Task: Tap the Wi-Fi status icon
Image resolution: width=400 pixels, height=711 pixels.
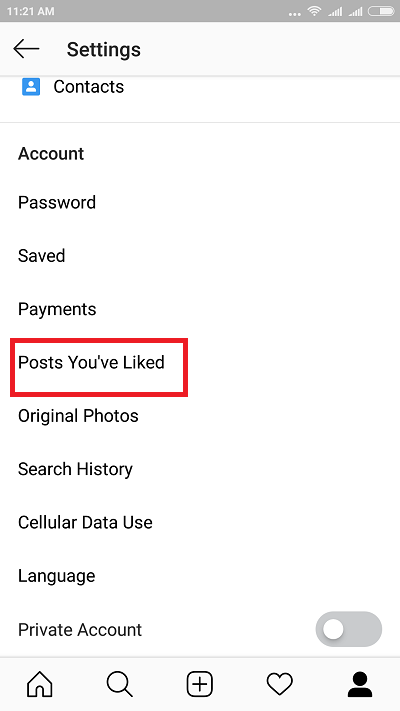Action: (x=314, y=11)
